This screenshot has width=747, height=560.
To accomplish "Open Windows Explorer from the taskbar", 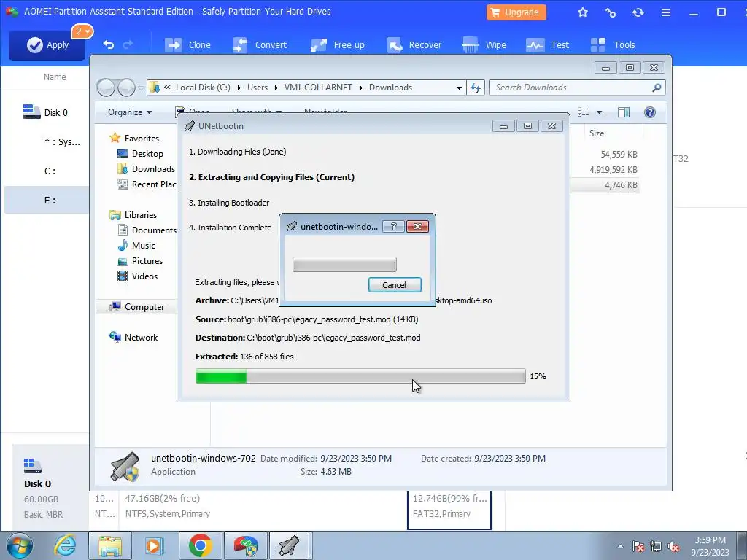I will tap(109, 545).
